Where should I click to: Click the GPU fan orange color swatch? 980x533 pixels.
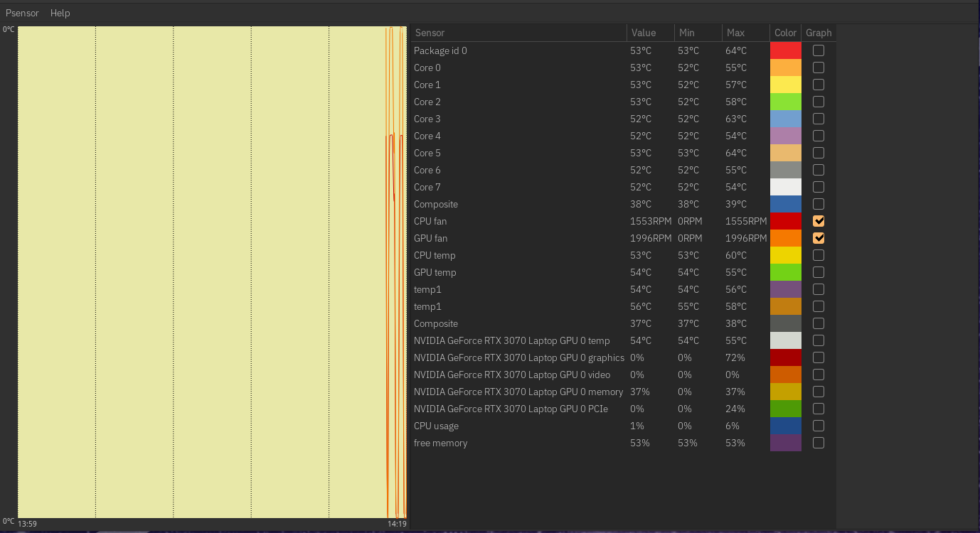785,238
